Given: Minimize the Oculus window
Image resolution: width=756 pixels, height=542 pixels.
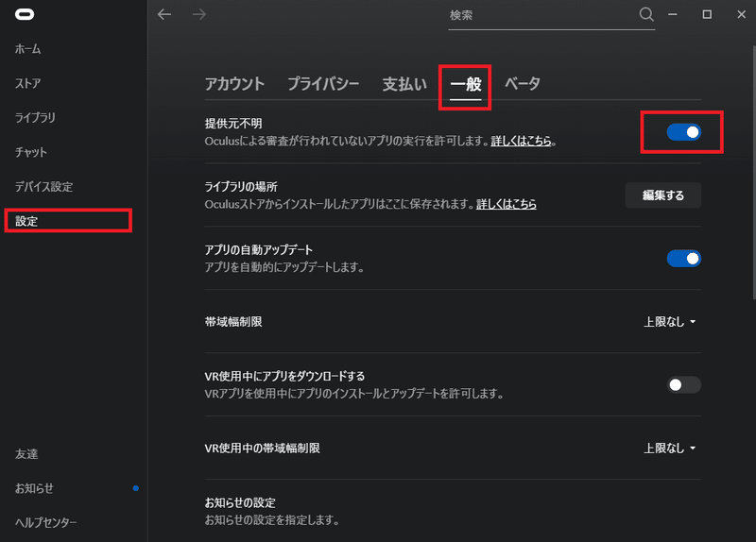Looking at the screenshot, I should point(673,14).
